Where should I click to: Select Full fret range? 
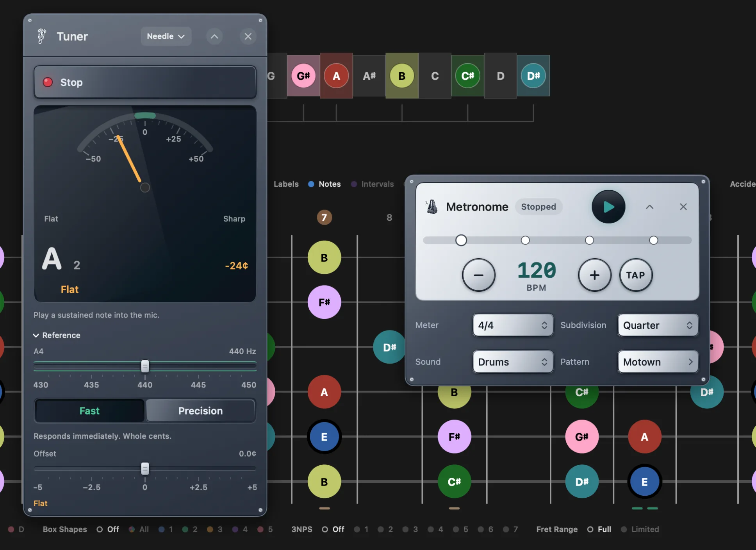(599, 529)
